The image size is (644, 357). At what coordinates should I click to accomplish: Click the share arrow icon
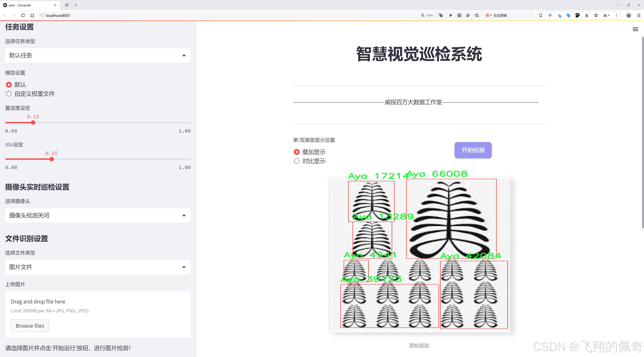(x=468, y=15)
